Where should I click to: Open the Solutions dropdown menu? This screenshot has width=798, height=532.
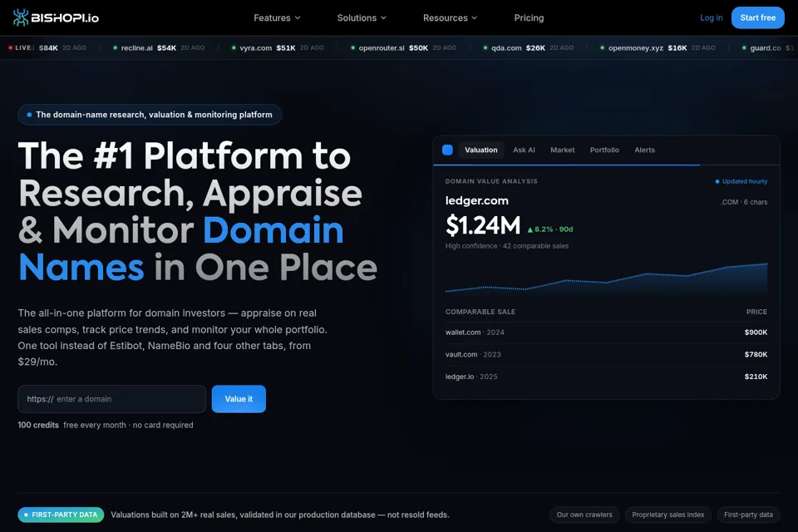[362, 17]
